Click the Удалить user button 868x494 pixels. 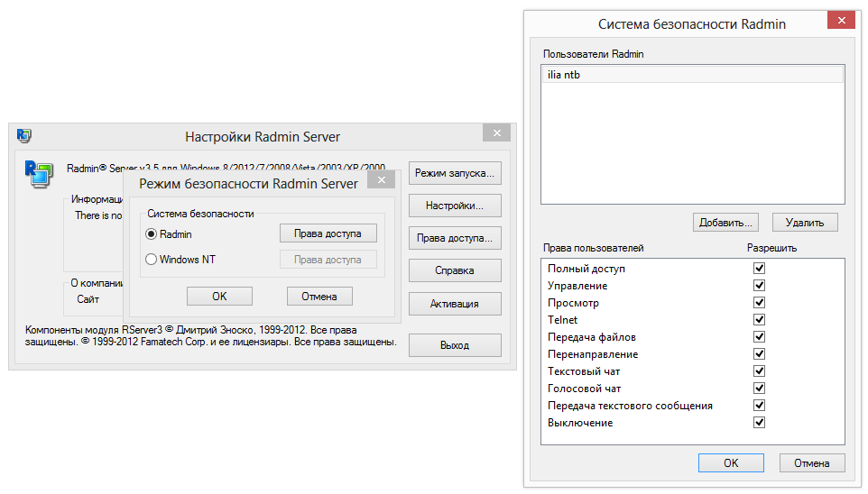pyautogui.click(x=805, y=222)
